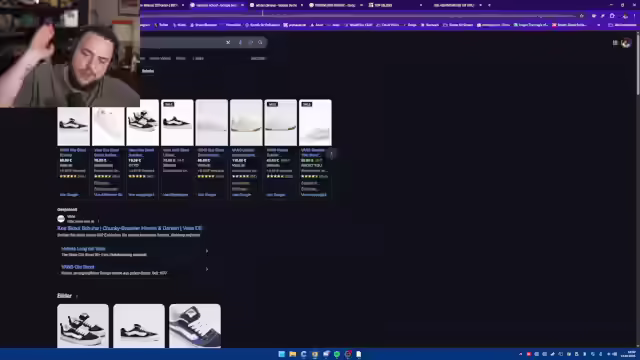Show hidden system tray icons arrow
The image size is (640, 360).
(x=520, y=354)
